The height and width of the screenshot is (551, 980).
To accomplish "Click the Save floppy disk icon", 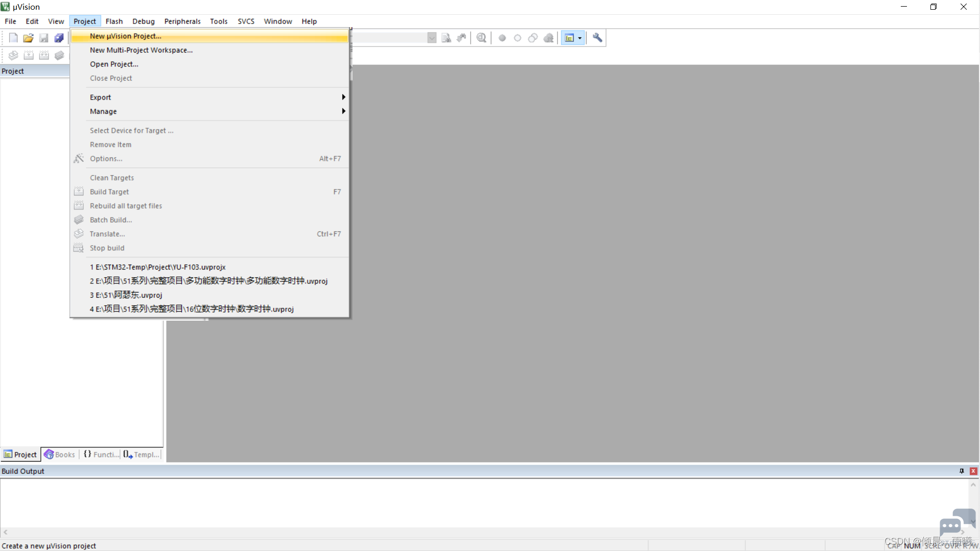I will pyautogui.click(x=44, y=38).
